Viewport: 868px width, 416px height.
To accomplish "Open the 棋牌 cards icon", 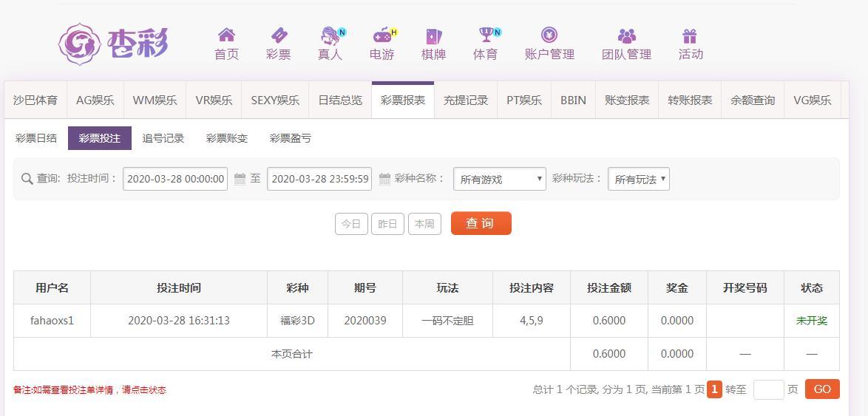I will (x=433, y=36).
